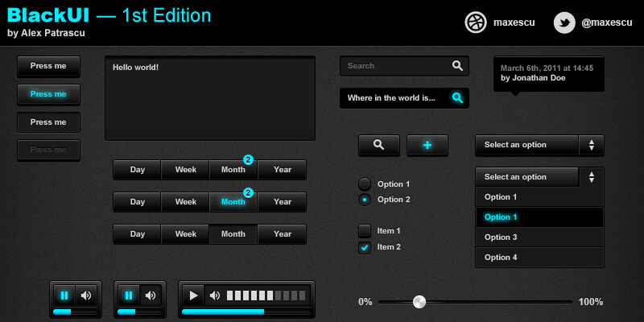
Task: Click into the 'Hello world!' text area
Action: pos(210,98)
